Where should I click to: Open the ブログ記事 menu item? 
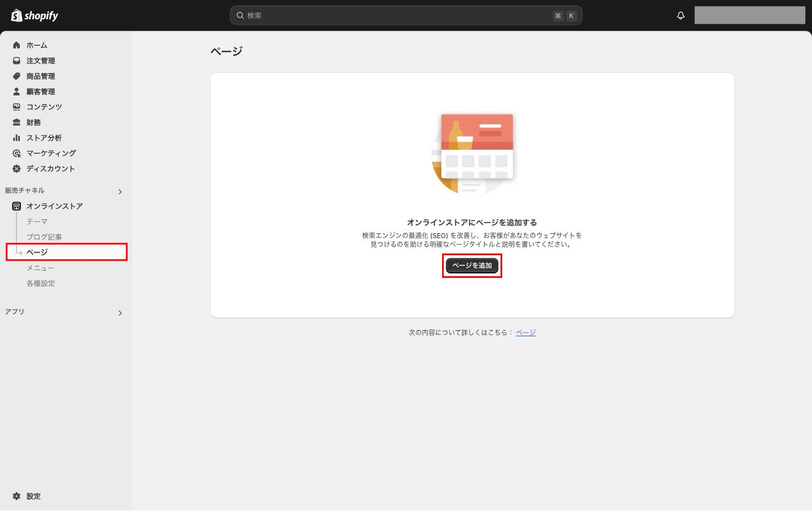(44, 237)
